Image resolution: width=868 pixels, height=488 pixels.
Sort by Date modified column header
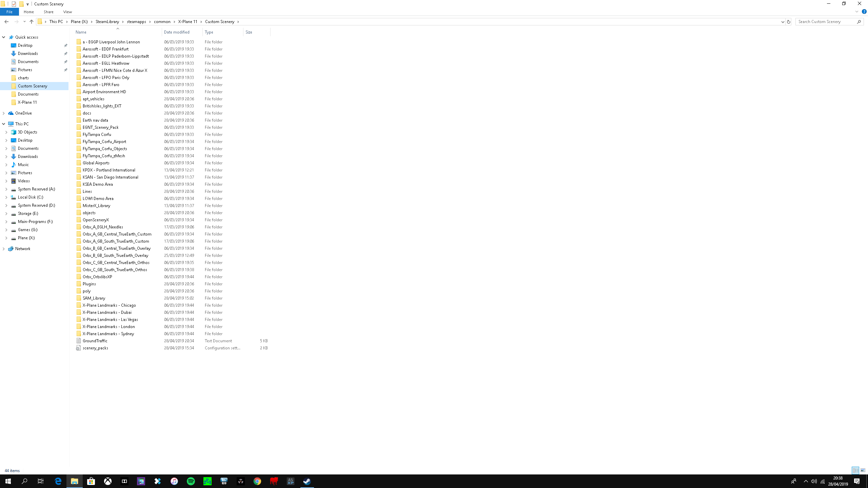(177, 32)
